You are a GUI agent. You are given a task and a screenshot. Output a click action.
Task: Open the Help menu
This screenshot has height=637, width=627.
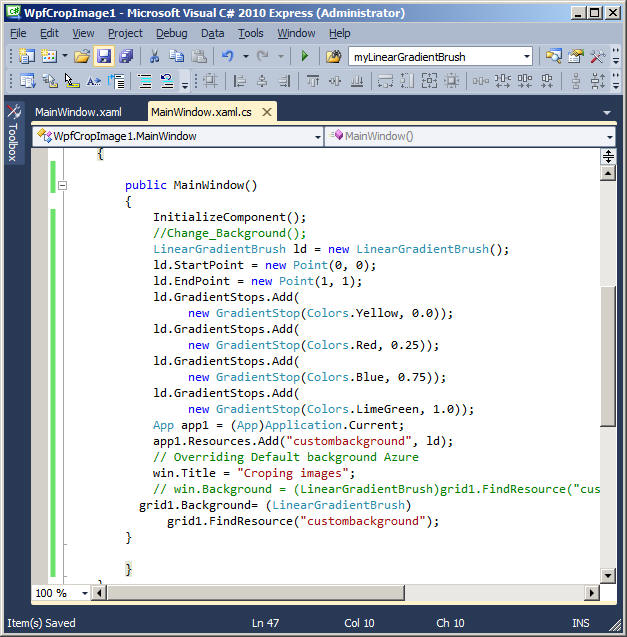pyautogui.click(x=340, y=33)
